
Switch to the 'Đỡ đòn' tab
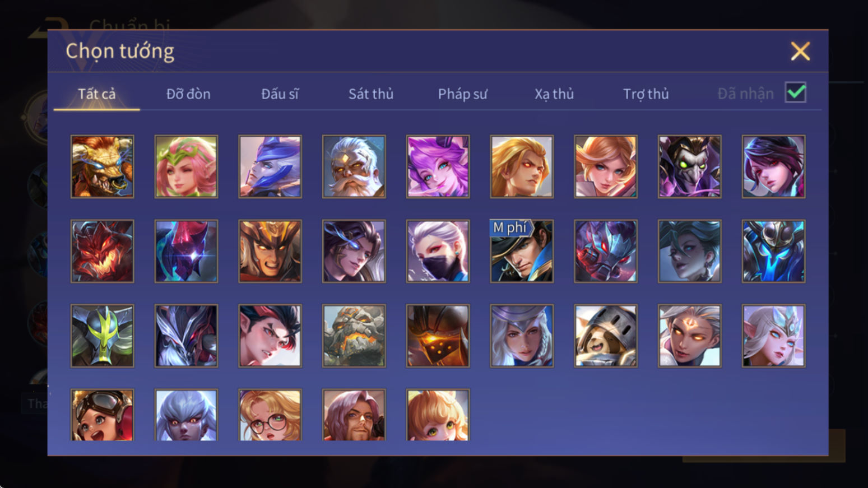188,94
